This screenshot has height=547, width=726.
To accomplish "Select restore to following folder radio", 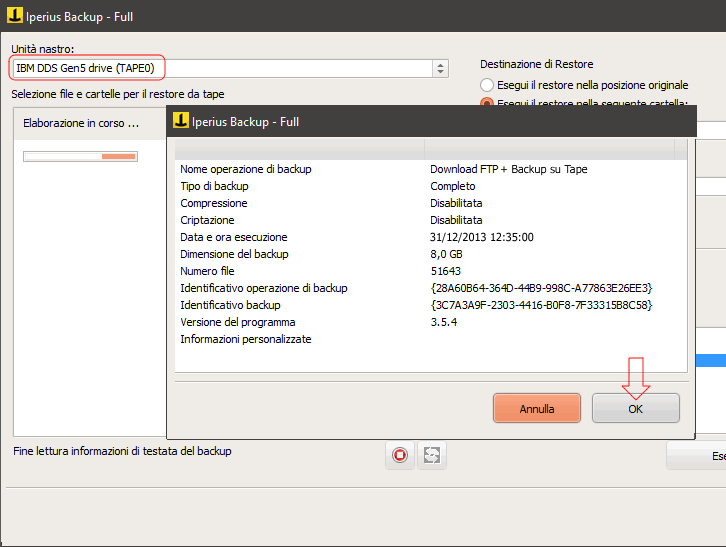I will [x=487, y=101].
